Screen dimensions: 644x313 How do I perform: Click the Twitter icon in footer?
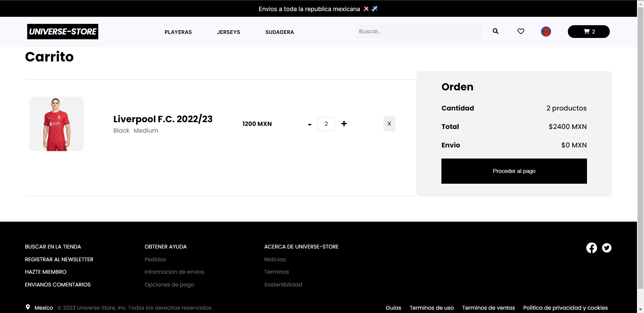(607, 248)
